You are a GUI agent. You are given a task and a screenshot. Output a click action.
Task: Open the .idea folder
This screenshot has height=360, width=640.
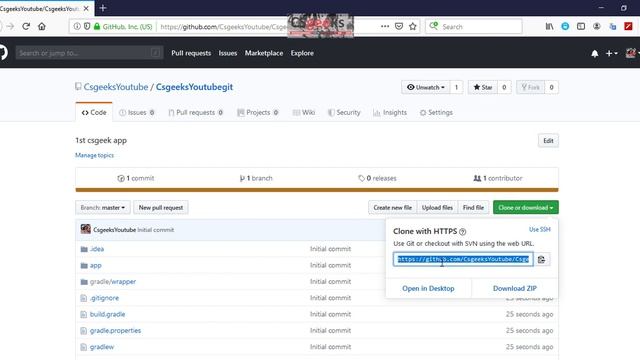tap(97, 249)
